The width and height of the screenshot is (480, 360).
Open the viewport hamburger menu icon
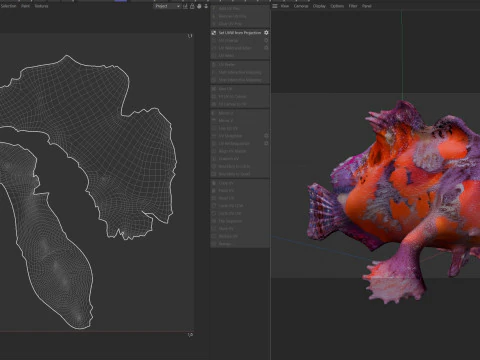click(275, 6)
